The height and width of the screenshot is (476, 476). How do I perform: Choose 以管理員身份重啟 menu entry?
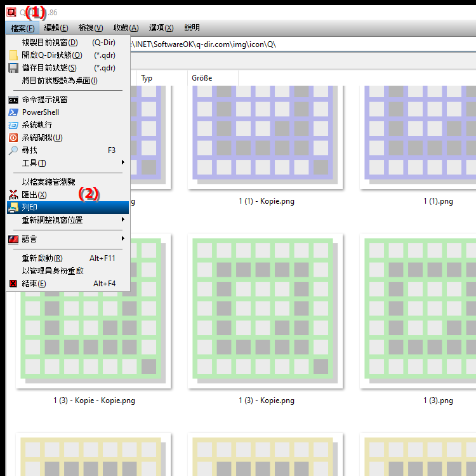click(x=69, y=271)
